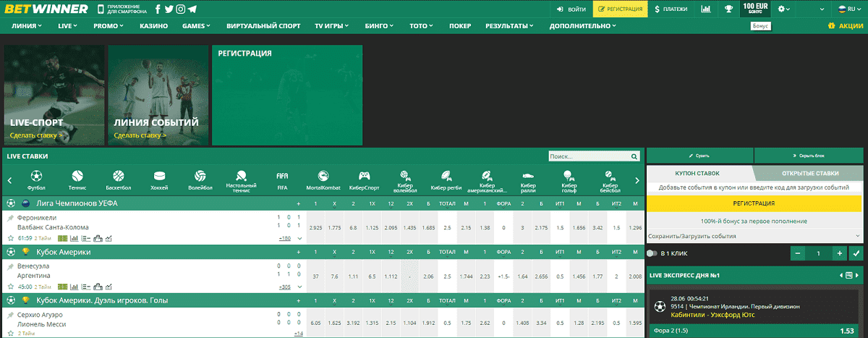
Task: Increase the bet amount with plus
Action: pos(839,253)
